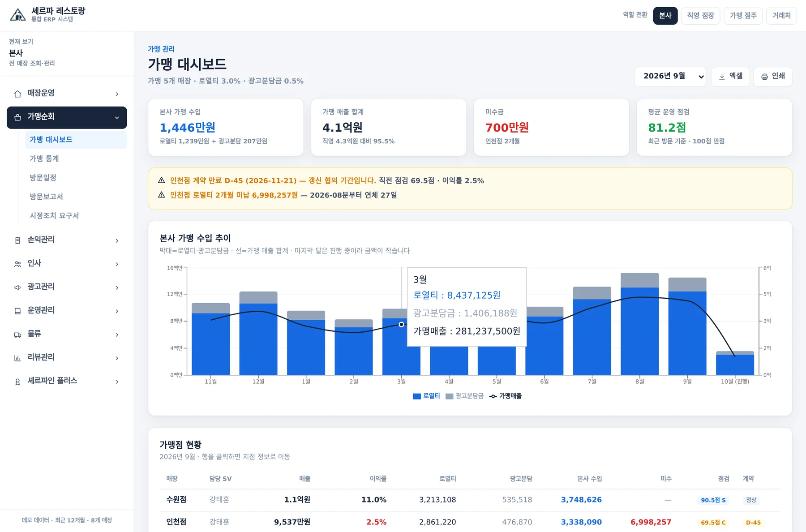Toggle 가맹매출 line in chart legend

tap(505, 396)
